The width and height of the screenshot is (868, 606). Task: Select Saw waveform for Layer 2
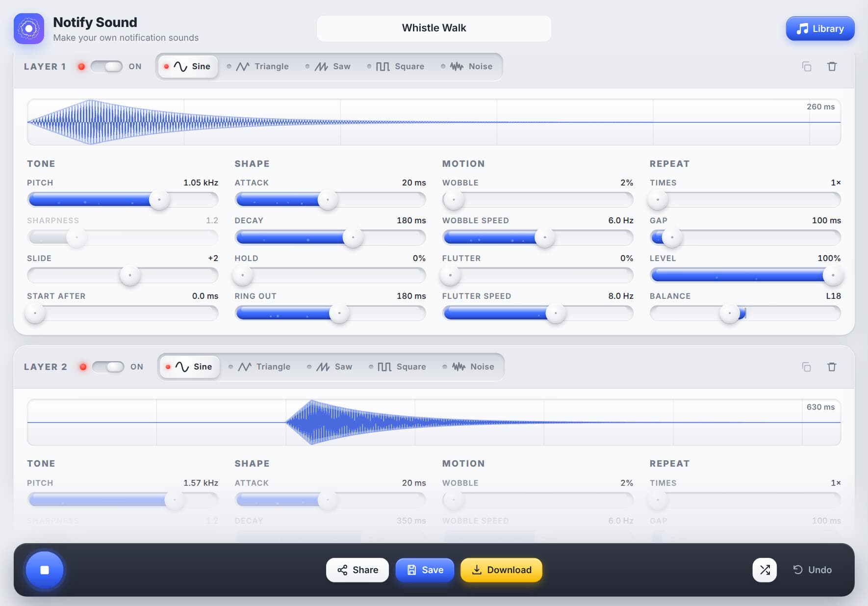pos(330,367)
